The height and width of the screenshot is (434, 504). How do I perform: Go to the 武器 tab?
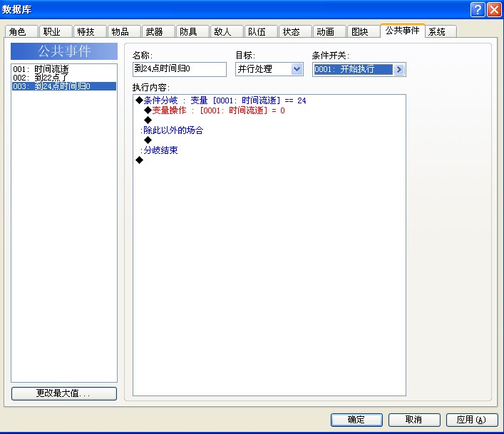(158, 31)
